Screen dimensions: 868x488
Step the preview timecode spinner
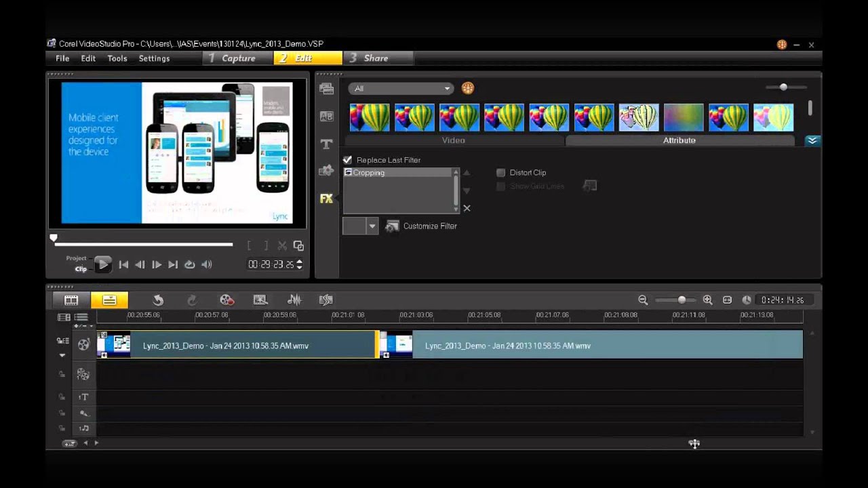[300, 264]
